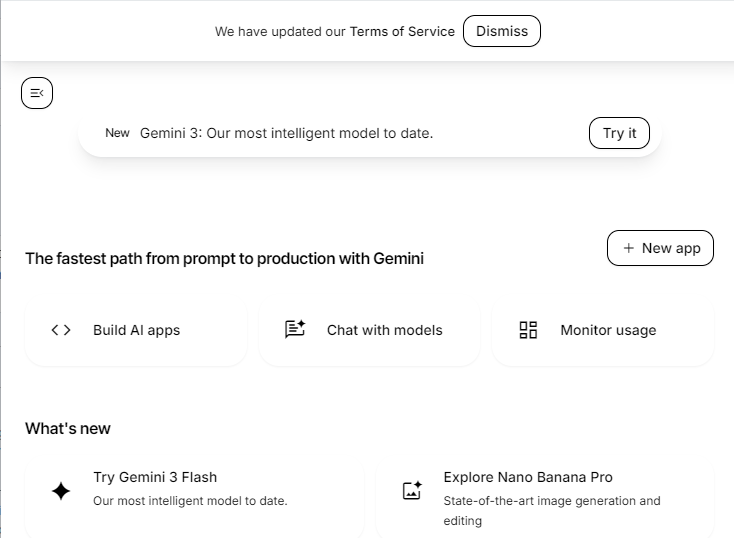Click 'The fastest path from prompt to production' heading
734x538 pixels.
click(224, 258)
